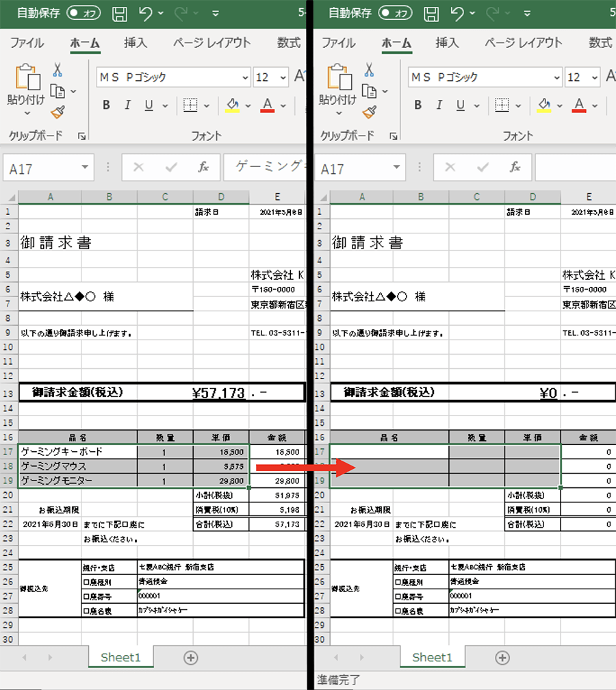Add new sheet in left window

[190, 658]
